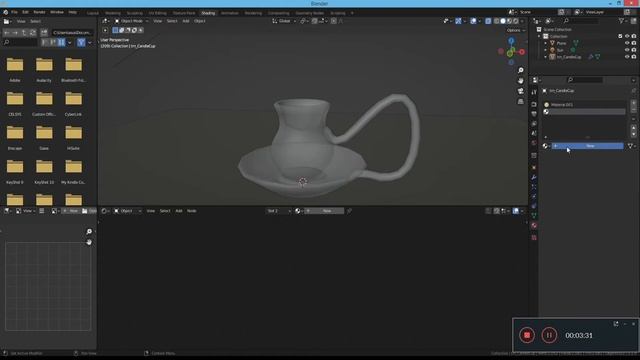The image size is (640, 360).
Task: Create new folder in file browser
Action: coord(44,33)
